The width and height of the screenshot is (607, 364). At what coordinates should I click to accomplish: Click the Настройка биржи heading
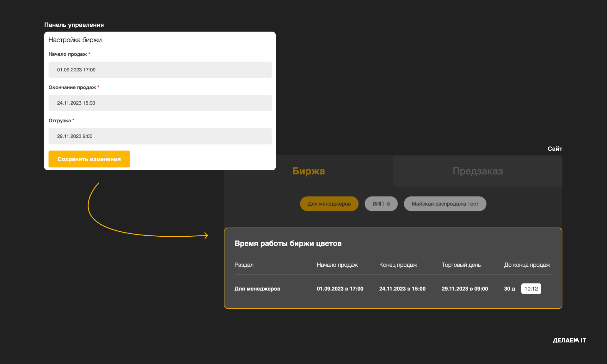(75, 40)
